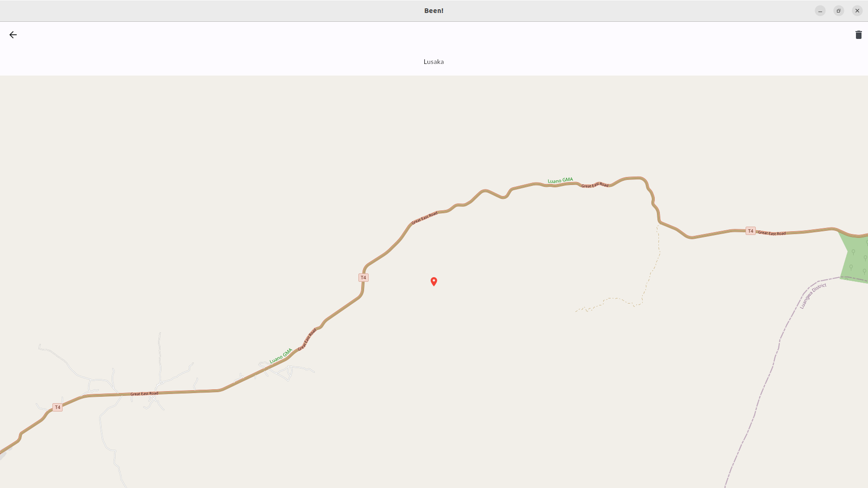868x488 pixels.
Task: Minimize the Been! window
Action: click(x=820, y=11)
